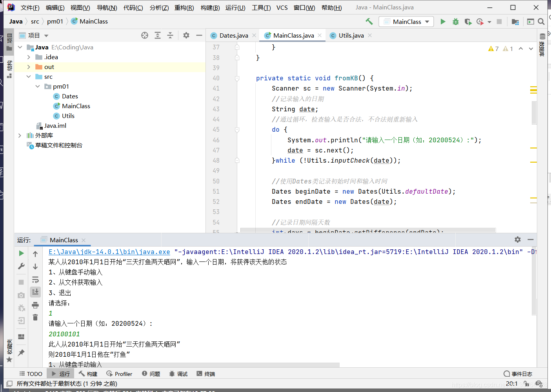Image resolution: width=551 pixels, height=392 pixels.
Task: Click the camera dump threads icon
Action: point(21,295)
